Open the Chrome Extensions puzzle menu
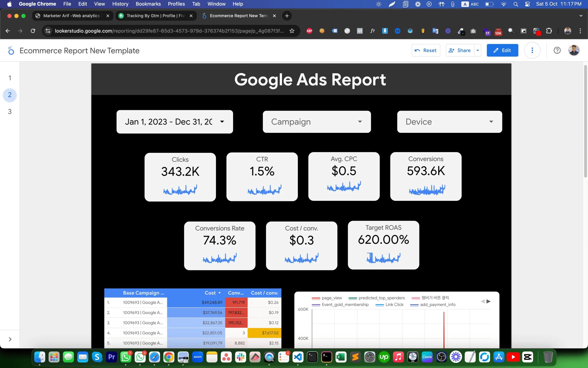 549,31
